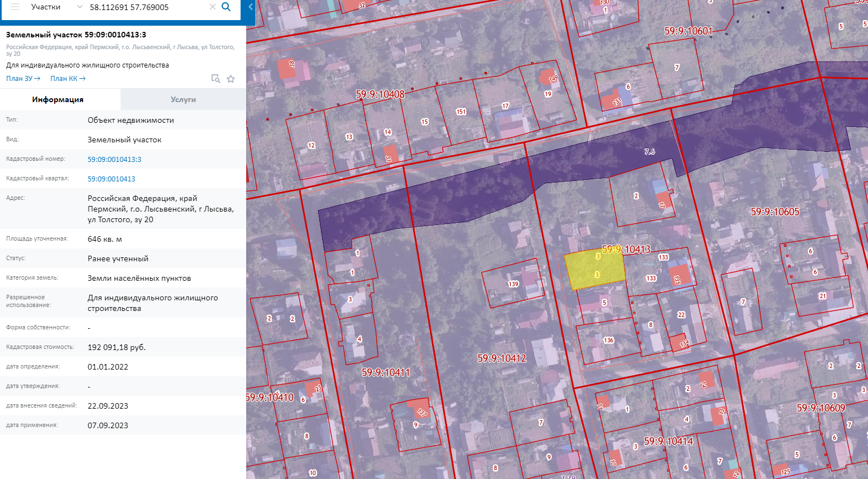Collapse the left info panel arrow

coord(250,7)
